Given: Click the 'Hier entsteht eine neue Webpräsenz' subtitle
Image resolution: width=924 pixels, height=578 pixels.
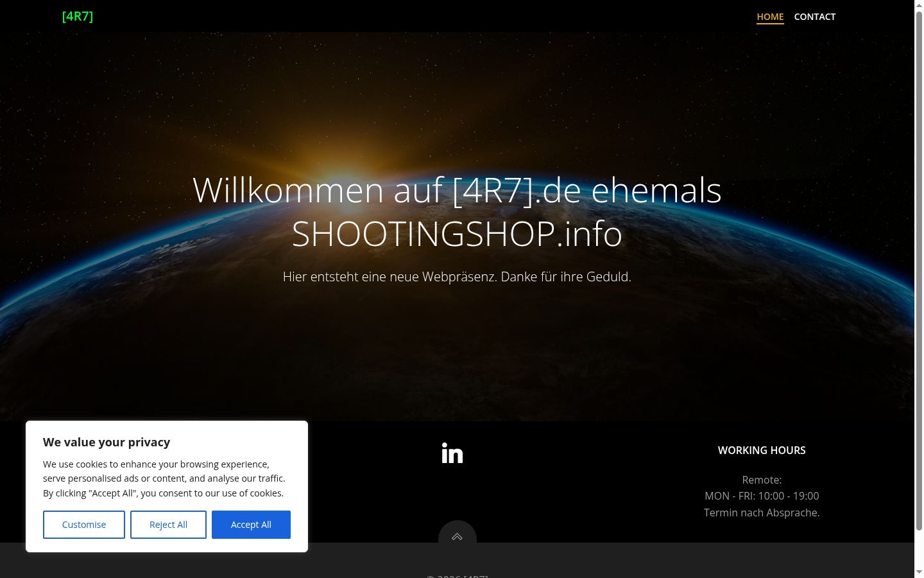Looking at the screenshot, I should point(457,277).
